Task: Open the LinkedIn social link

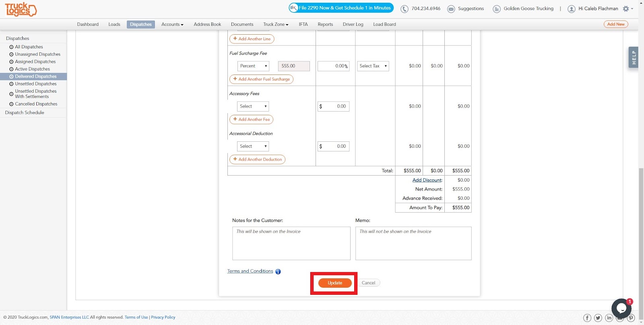Action: pyautogui.click(x=609, y=318)
